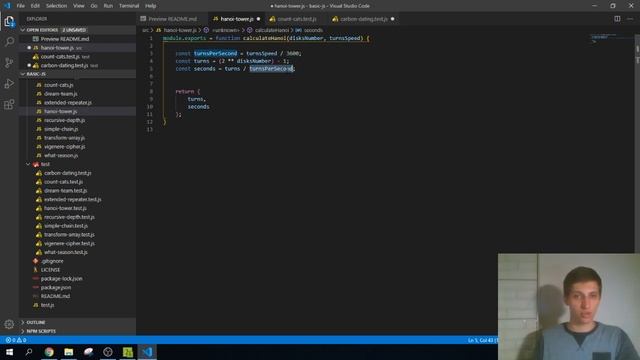Open transform-array.js file
The image size is (640, 360).
tap(64, 138)
